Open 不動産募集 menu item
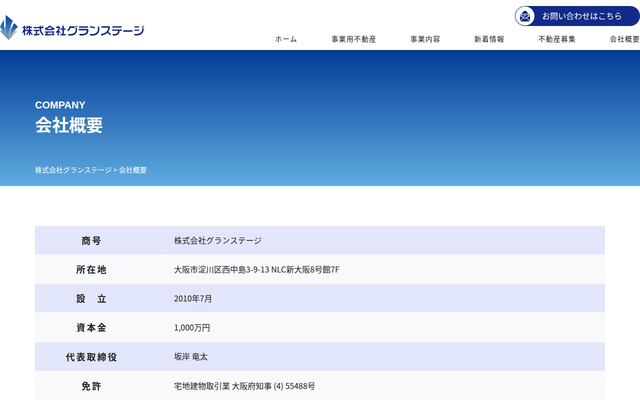The height and width of the screenshot is (400, 640). pyautogui.click(x=557, y=39)
